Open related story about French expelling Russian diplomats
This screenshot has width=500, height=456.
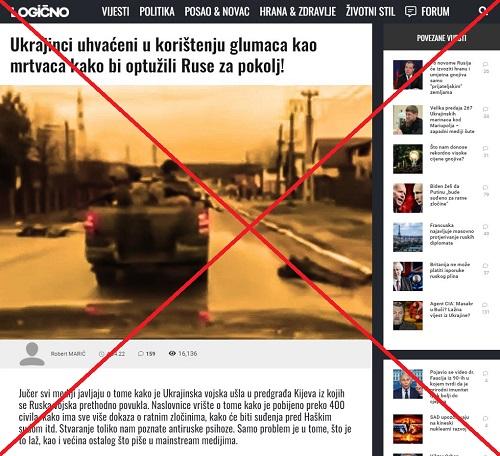[452, 234]
